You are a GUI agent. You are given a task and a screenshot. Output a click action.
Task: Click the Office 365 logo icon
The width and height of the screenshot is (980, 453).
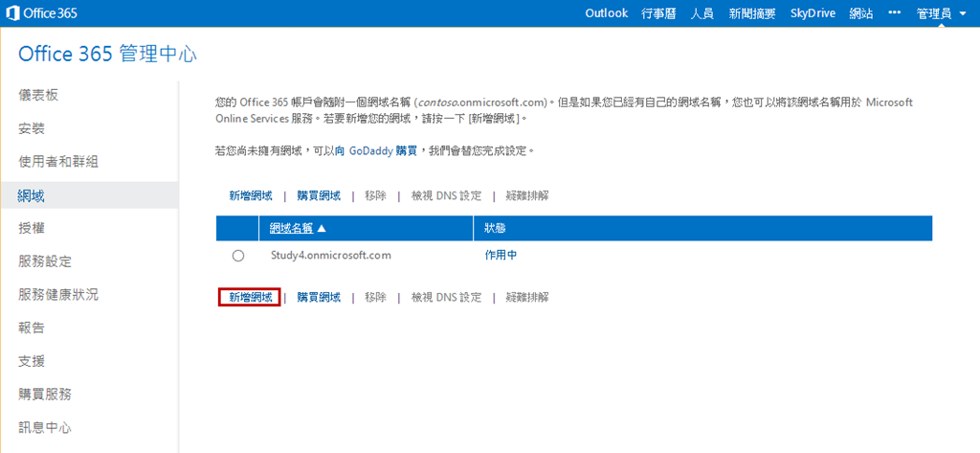click(x=13, y=12)
